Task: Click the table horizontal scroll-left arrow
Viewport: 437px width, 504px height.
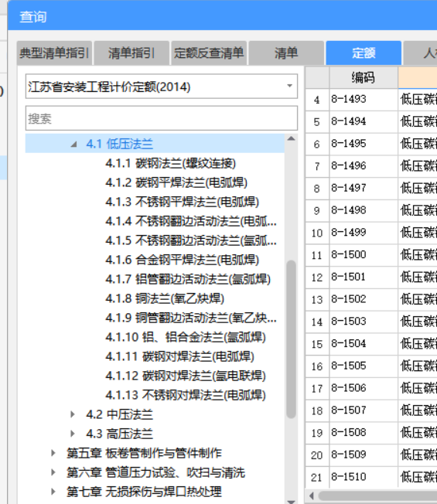Action: pyautogui.click(x=311, y=495)
